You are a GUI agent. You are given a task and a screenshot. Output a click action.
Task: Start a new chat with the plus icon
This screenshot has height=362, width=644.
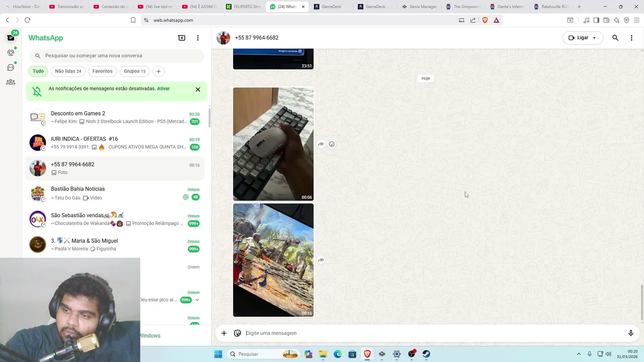click(182, 38)
